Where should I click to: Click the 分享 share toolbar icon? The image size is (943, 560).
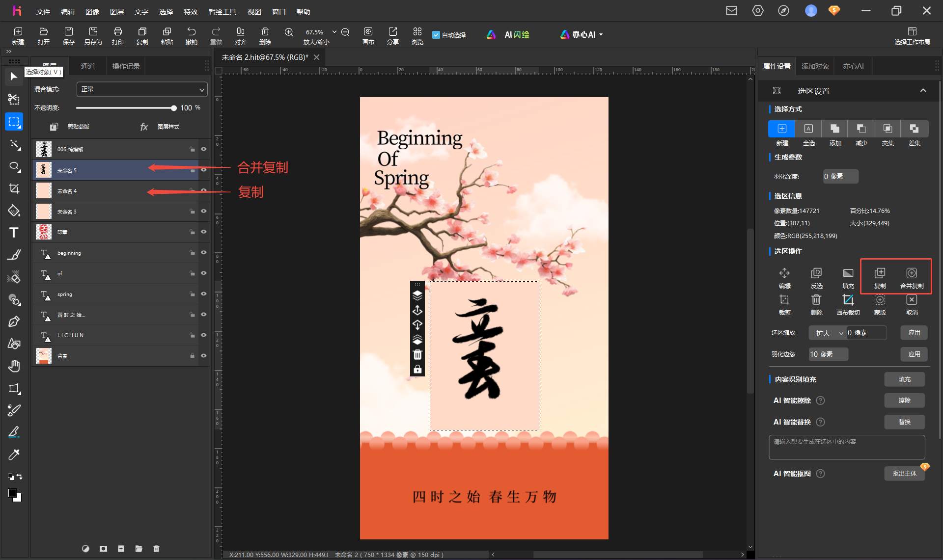393,32
